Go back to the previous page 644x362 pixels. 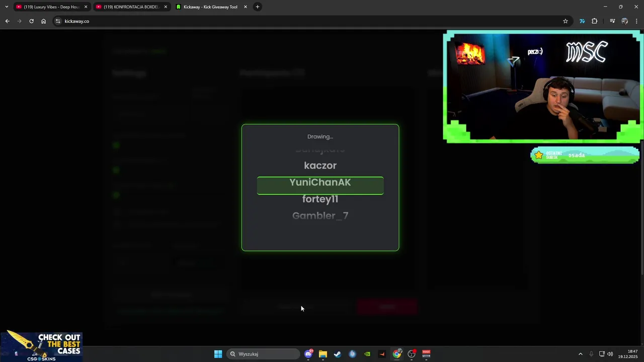coord(7,21)
